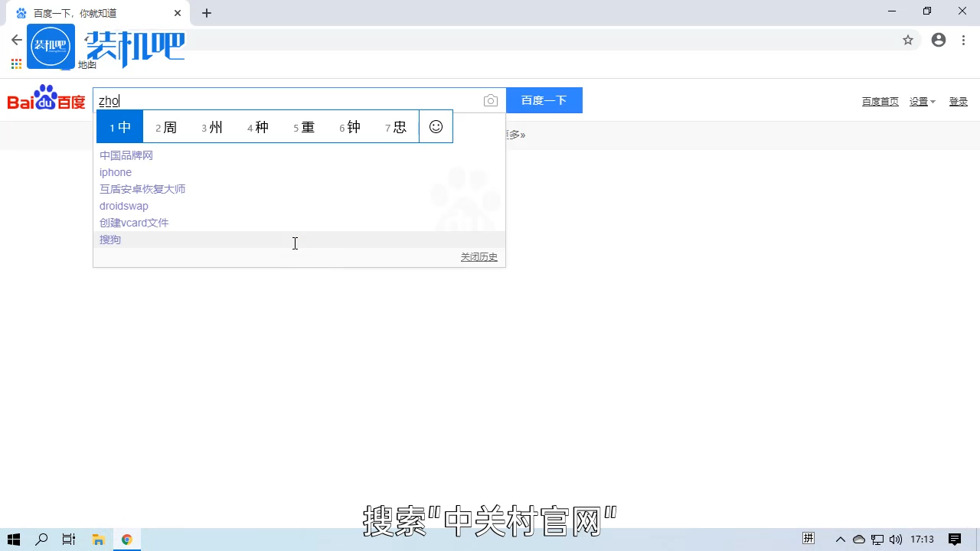The height and width of the screenshot is (551, 980).
Task: Toggle the IME input mode indicator
Action: [808, 539]
